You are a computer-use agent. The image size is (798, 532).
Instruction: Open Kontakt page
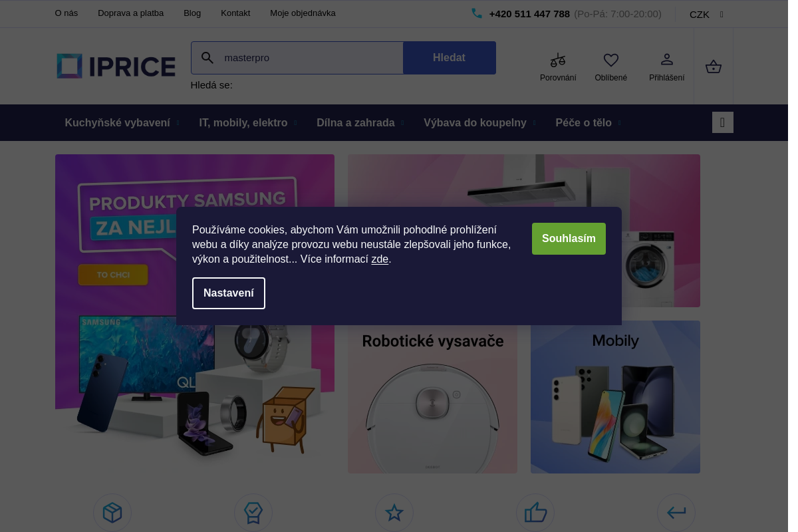235,13
